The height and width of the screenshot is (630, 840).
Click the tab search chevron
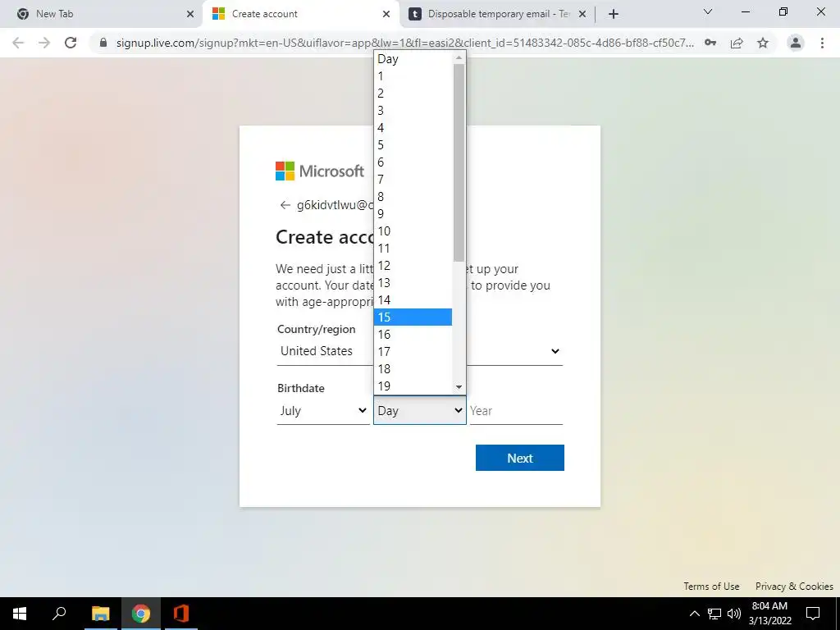708,11
